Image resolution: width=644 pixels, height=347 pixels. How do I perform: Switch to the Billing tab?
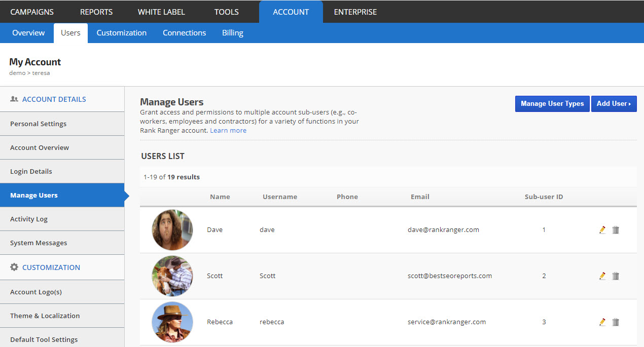(233, 33)
